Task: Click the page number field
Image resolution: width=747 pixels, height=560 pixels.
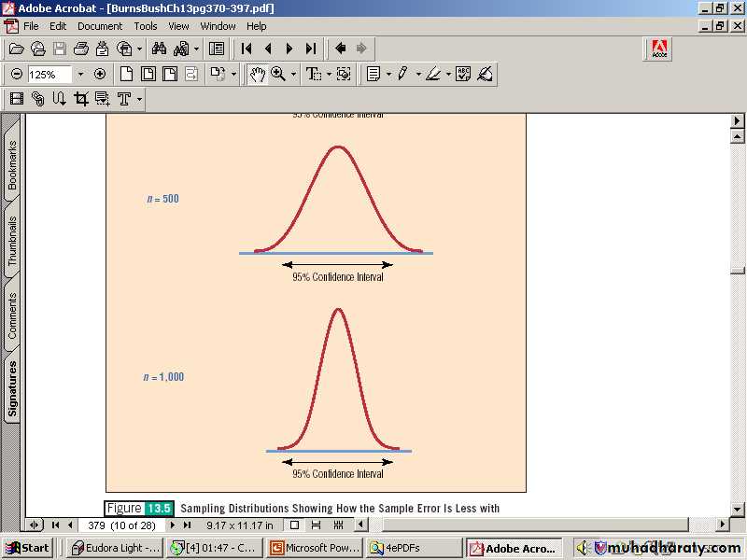Action: click(121, 525)
